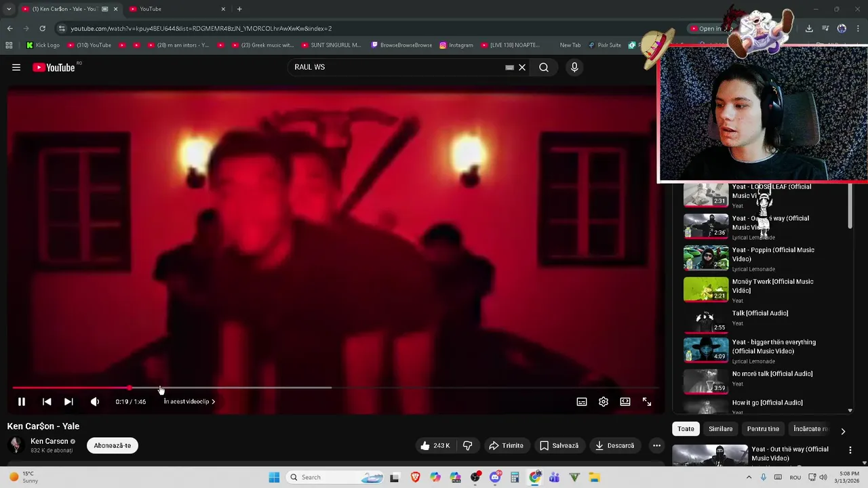This screenshot has height=488, width=868.
Task: Enter fullscreen mode on the player
Action: (647, 402)
